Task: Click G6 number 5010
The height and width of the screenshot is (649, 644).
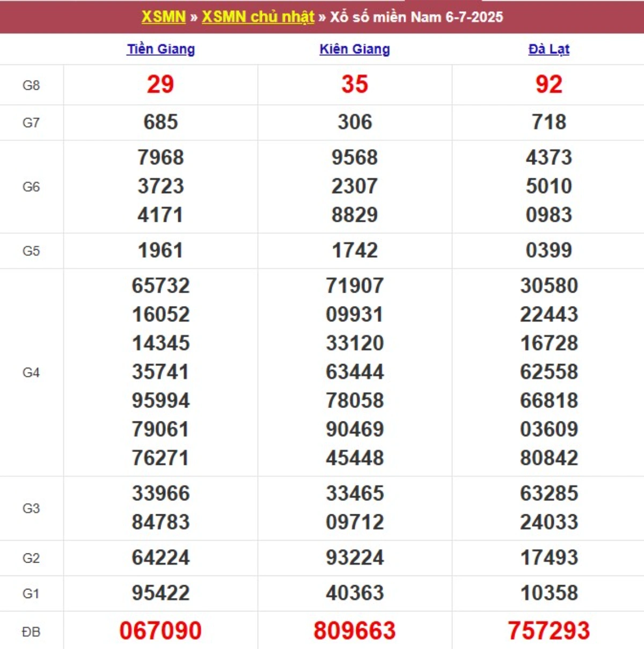Action: (x=549, y=186)
